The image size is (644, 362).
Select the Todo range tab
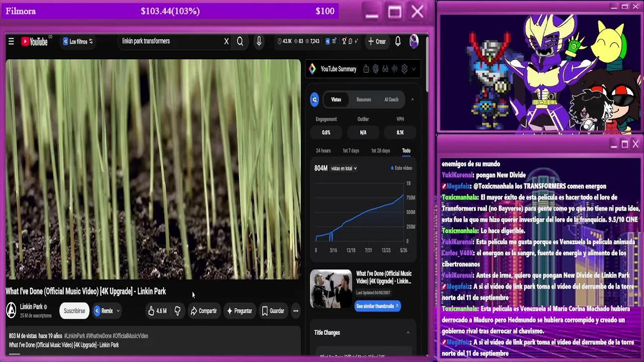point(406,151)
